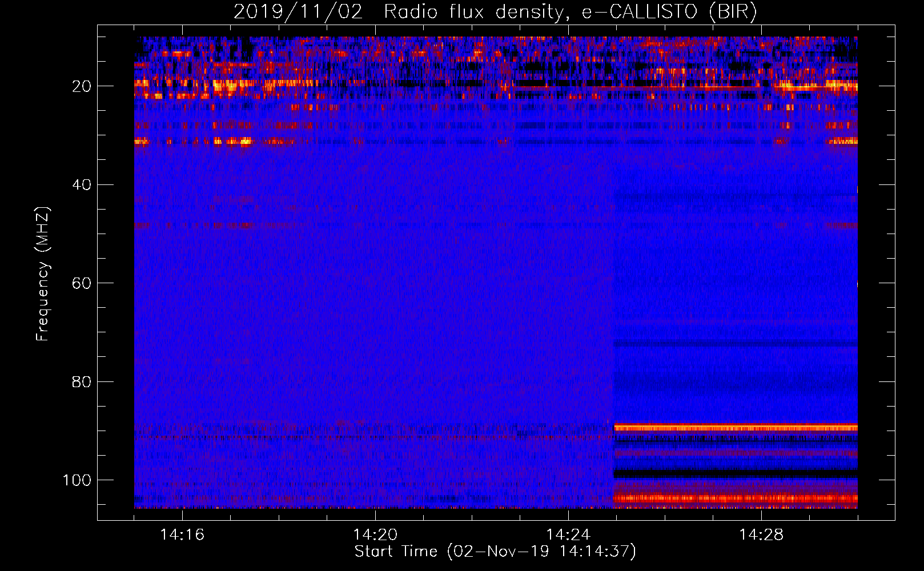Click the 80 frequency tick label

tap(82, 381)
